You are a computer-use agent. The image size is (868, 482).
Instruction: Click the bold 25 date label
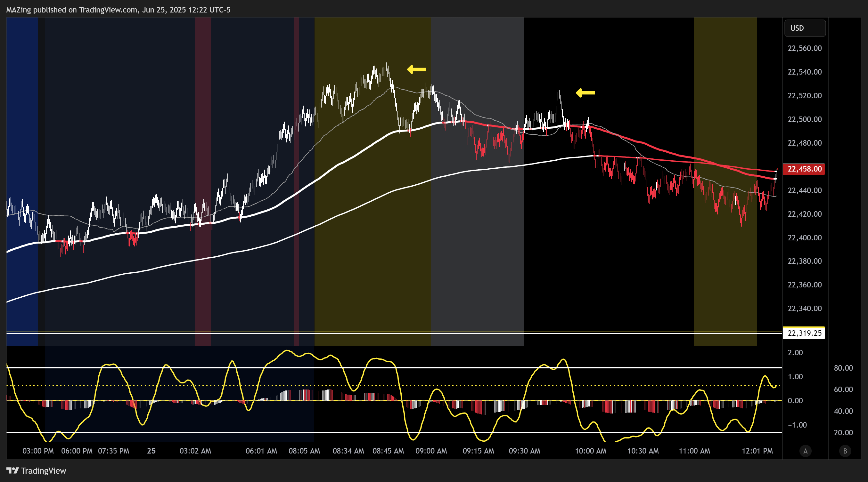151,451
